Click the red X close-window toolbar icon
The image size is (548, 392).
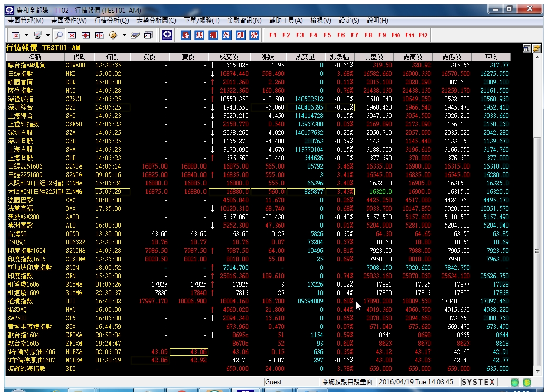[72, 35]
